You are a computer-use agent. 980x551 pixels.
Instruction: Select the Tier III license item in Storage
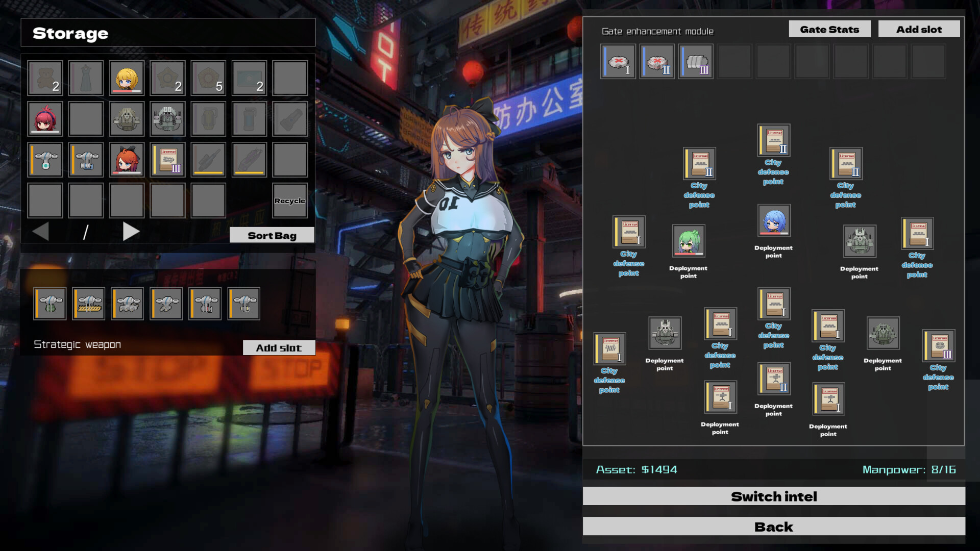(167, 159)
